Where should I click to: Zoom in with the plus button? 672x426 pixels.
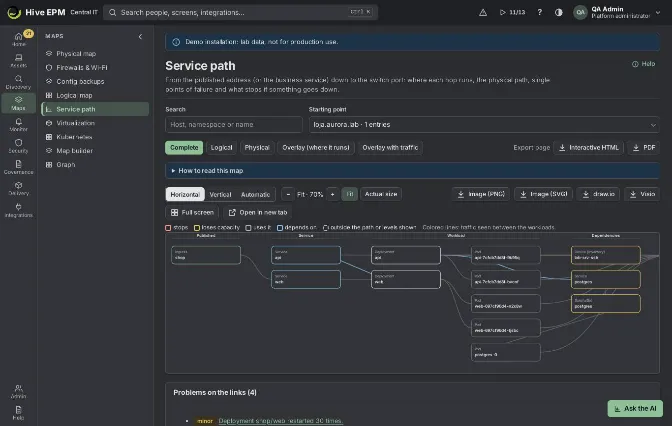tap(332, 194)
